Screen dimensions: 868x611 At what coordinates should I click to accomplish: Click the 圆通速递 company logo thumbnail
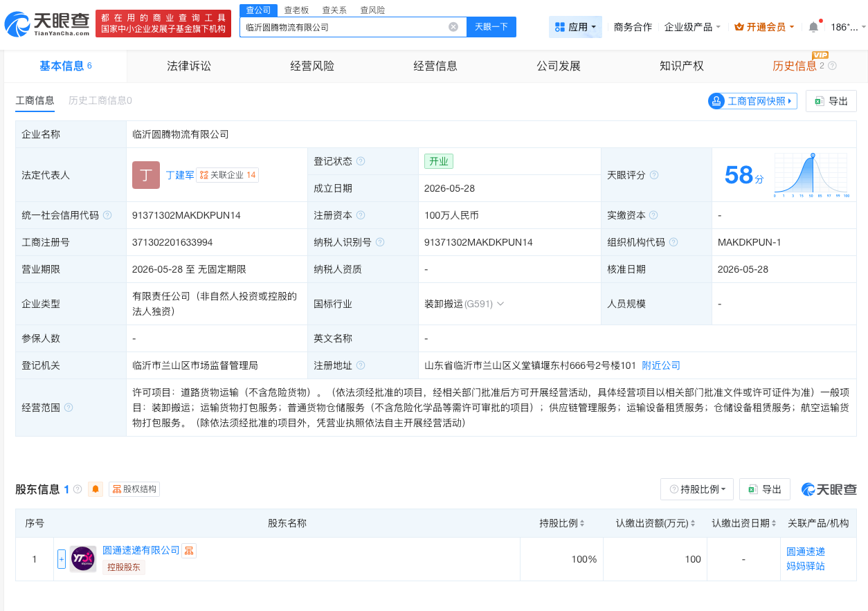pos(83,558)
